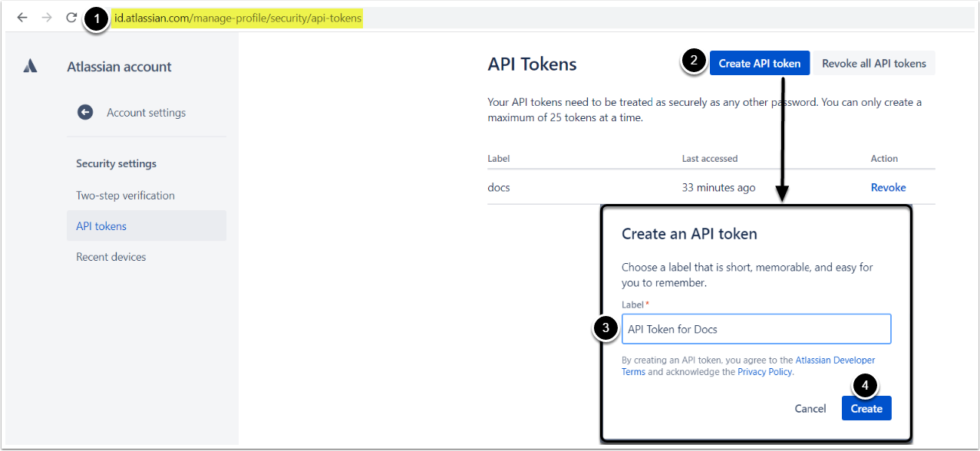
Task: Click the 'Security settings' heading
Action: tap(116, 163)
